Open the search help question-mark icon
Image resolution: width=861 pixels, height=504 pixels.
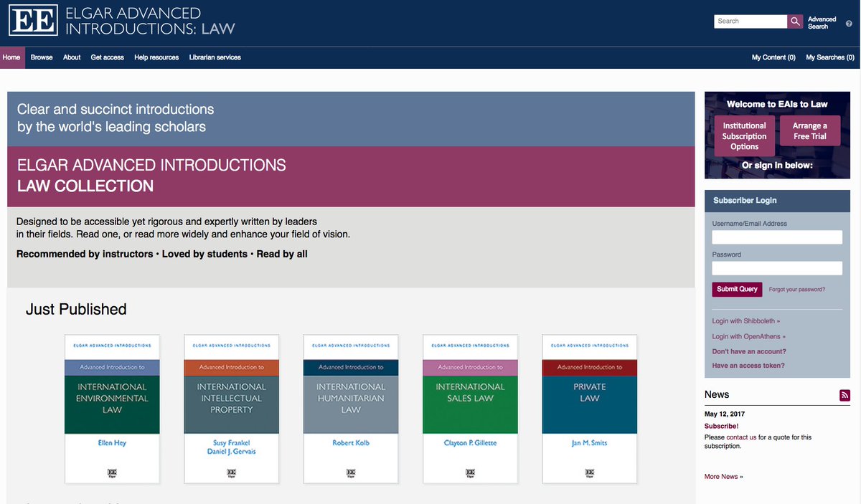click(x=849, y=24)
